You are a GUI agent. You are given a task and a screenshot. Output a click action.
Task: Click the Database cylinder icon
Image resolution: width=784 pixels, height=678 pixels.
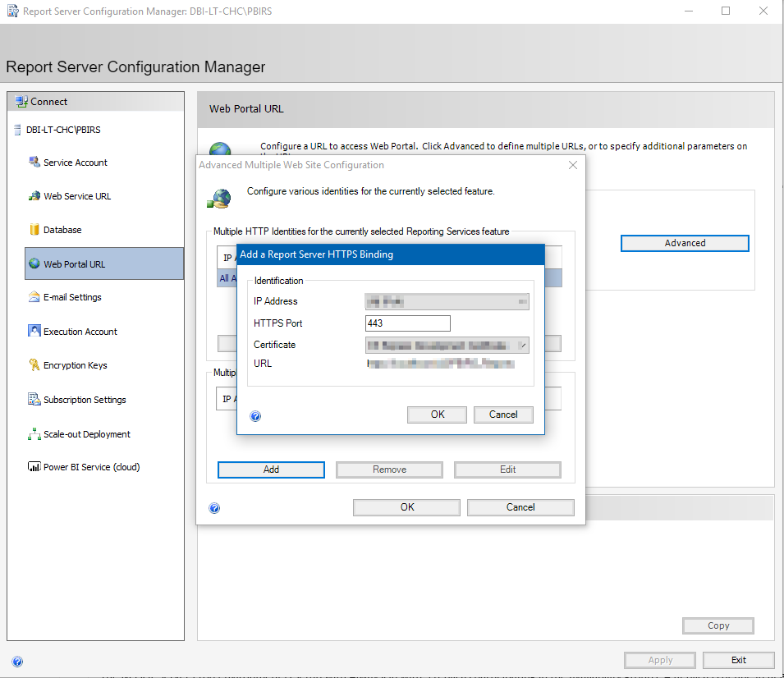pos(34,230)
